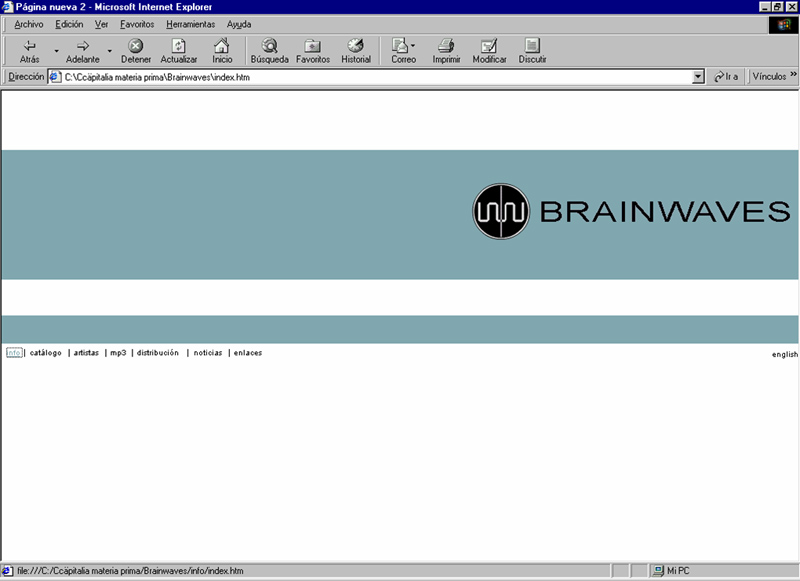Open the Correo dropdown arrow
The height and width of the screenshot is (581, 800).
click(413, 45)
